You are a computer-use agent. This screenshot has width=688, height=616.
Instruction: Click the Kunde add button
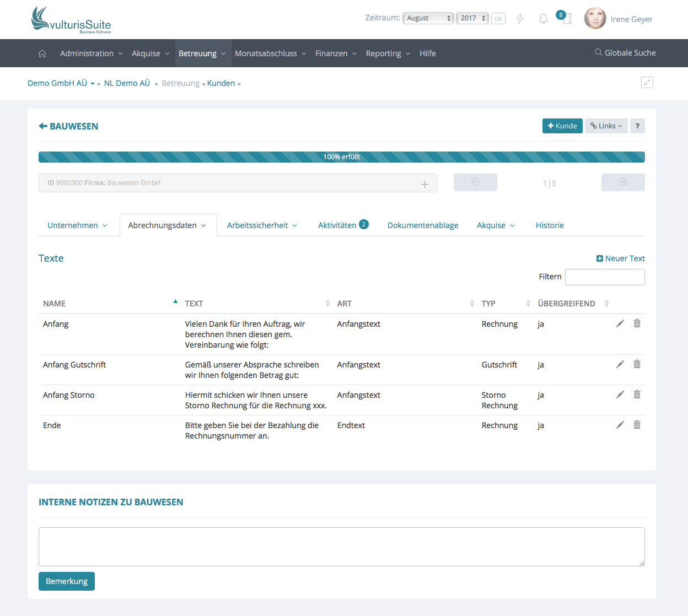pyautogui.click(x=562, y=126)
